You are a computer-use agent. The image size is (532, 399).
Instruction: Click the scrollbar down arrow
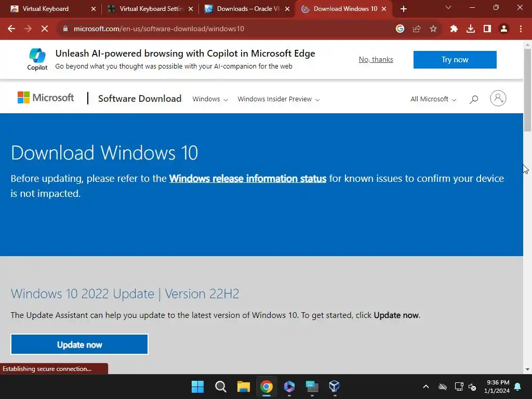click(527, 369)
